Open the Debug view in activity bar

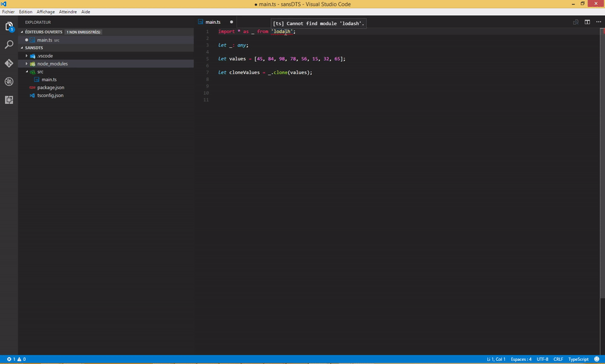pos(9,82)
